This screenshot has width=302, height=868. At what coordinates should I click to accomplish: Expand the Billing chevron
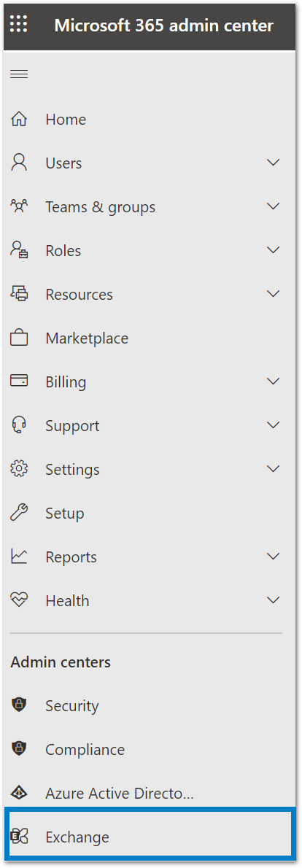pos(274,381)
